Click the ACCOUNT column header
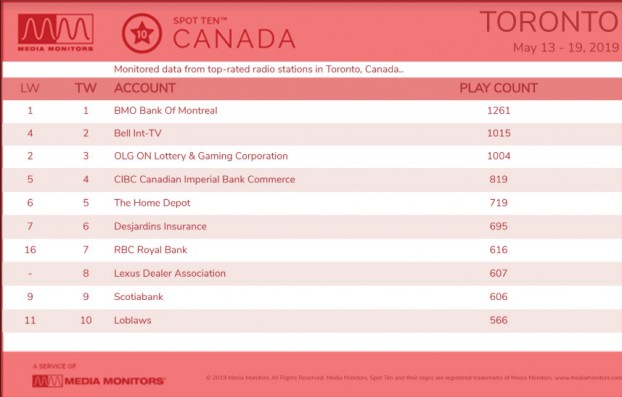This screenshot has height=397, width=622. click(x=145, y=88)
